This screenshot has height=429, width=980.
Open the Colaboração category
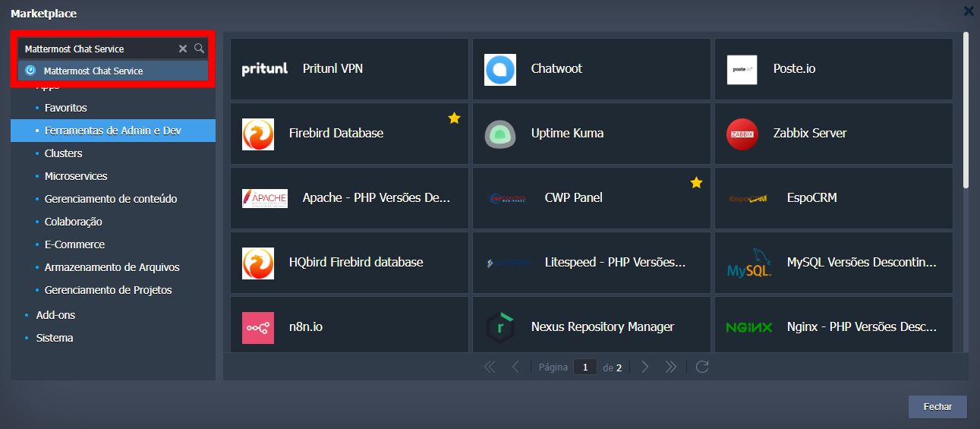74,222
